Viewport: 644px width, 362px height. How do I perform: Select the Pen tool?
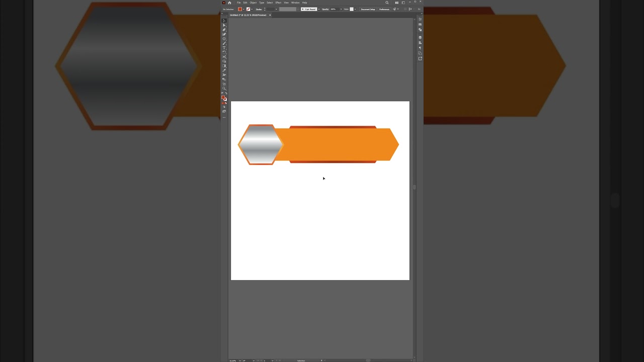click(224, 30)
